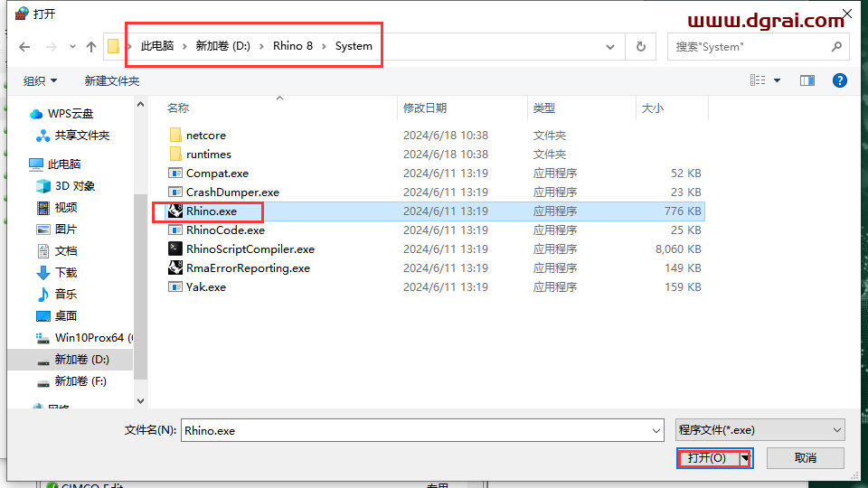Click the Up one level arrow icon
Image resolution: width=868 pixels, height=488 pixels.
[x=91, y=47]
